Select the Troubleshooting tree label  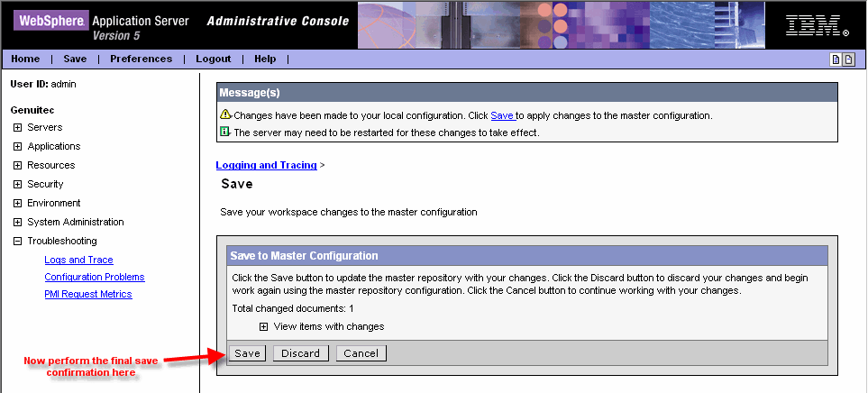pos(62,241)
